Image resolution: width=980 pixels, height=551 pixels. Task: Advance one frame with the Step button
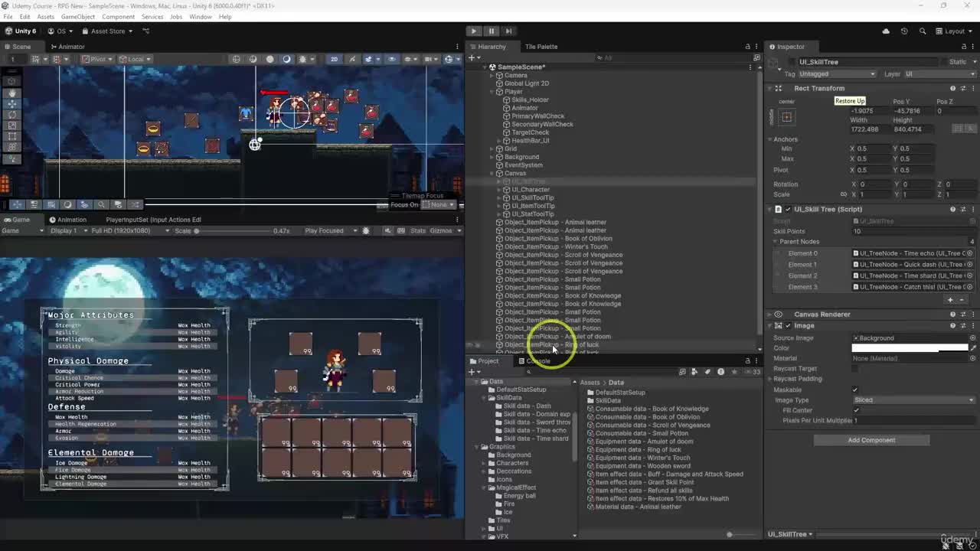click(508, 31)
